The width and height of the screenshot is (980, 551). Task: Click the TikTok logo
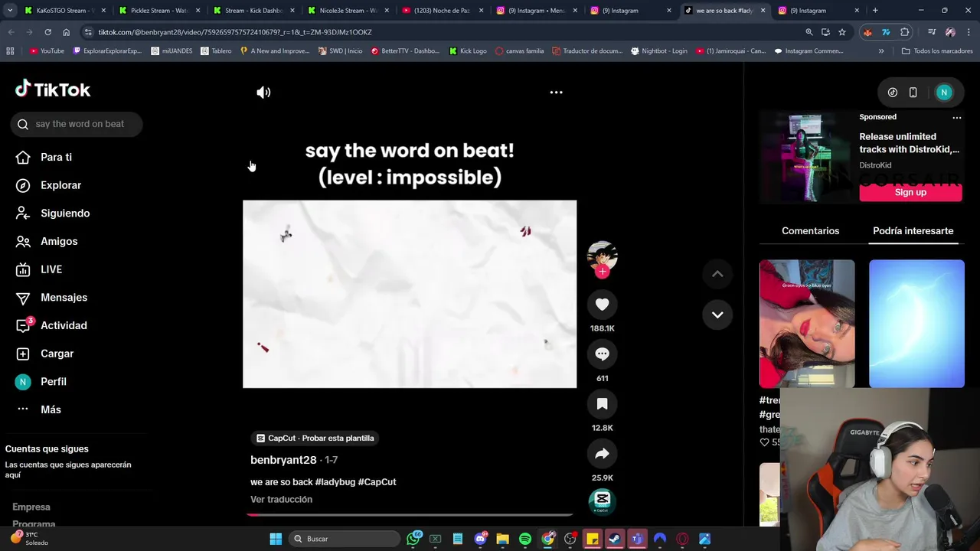(53, 90)
